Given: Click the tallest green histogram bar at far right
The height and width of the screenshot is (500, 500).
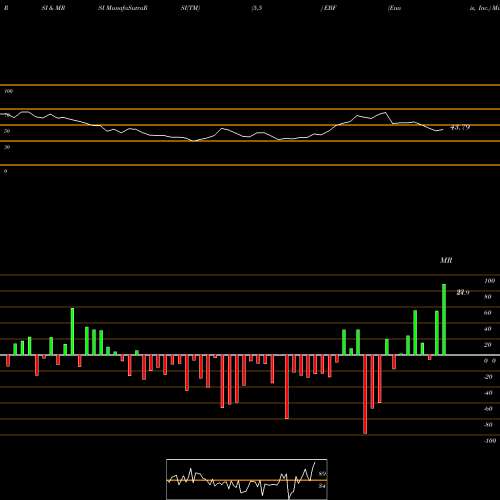Looking at the screenshot, I should (x=444, y=319).
